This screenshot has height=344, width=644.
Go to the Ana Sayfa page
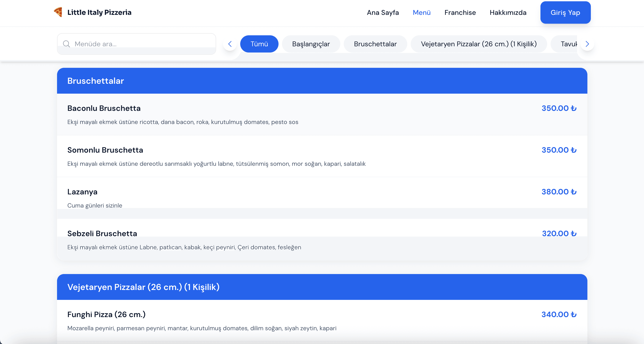pyautogui.click(x=382, y=12)
